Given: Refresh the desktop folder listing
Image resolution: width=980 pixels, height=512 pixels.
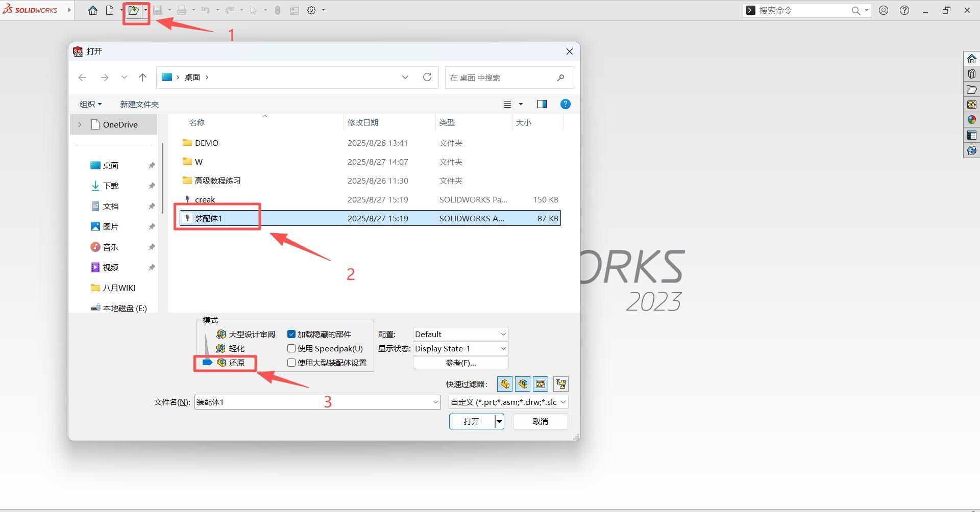Looking at the screenshot, I should 427,77.
